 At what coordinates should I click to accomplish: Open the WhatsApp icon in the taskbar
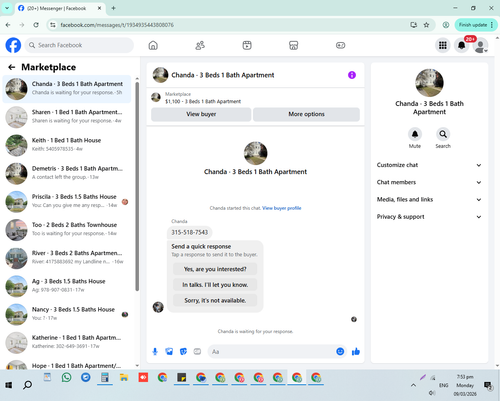pos(66,377)
